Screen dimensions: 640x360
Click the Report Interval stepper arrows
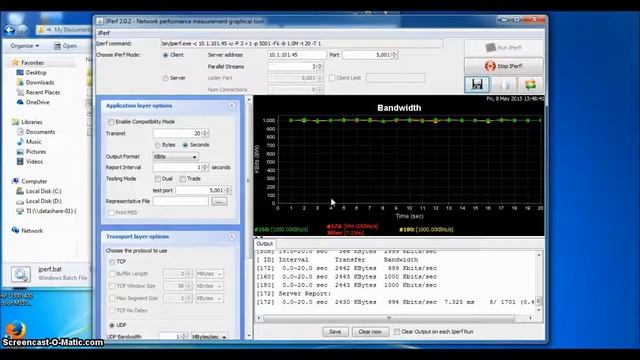[205, 167]
